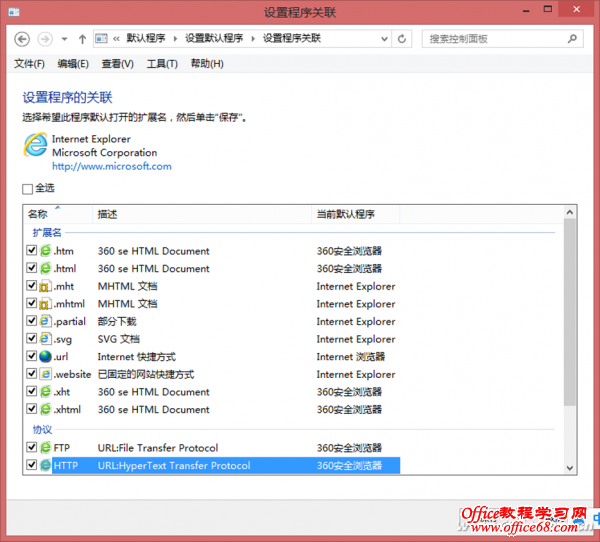Collapse the 协议 group header
600x542 pixels.
[42, 429]
